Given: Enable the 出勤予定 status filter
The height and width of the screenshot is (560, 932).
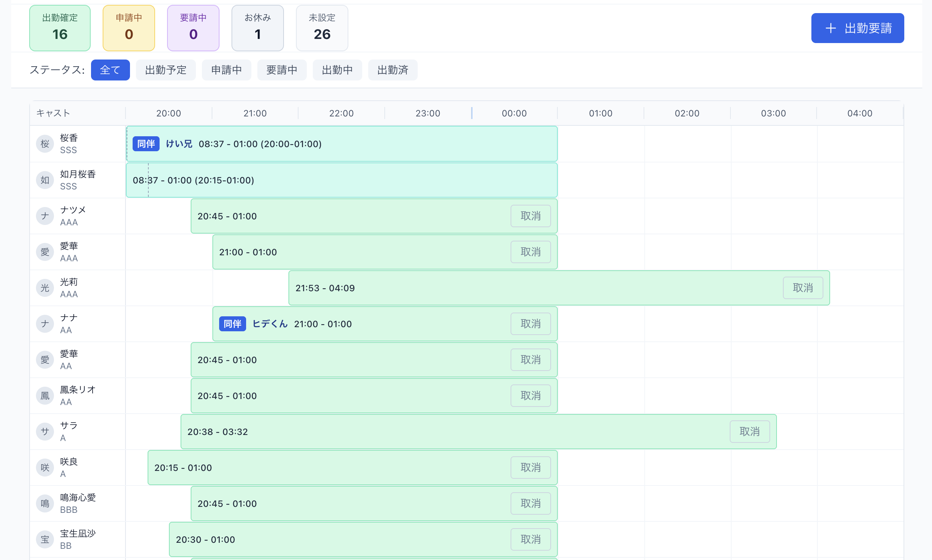Looking at the screenshot, I should (x=166, y=70).
